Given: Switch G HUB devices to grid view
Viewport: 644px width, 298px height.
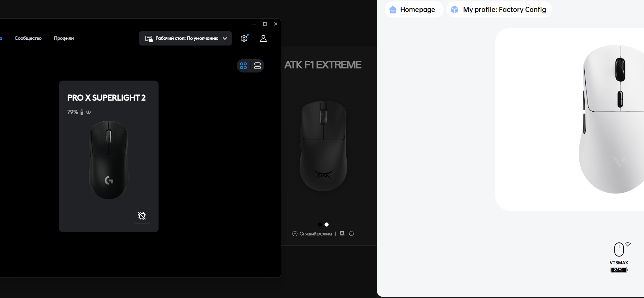Looking at the screenshot, I should (243, 66).
